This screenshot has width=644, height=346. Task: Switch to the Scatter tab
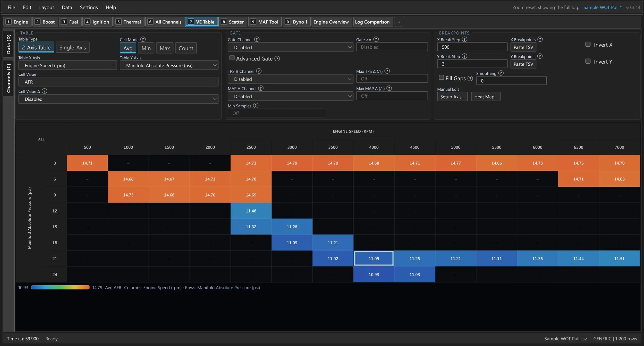point(233,22)
